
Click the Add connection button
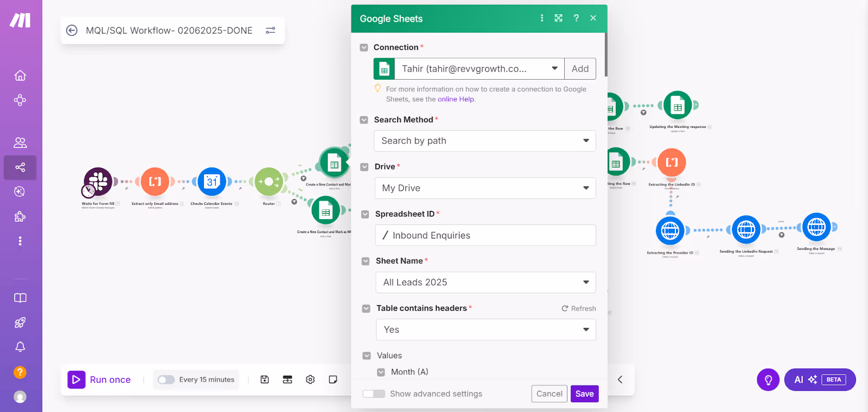click(580, 69)
